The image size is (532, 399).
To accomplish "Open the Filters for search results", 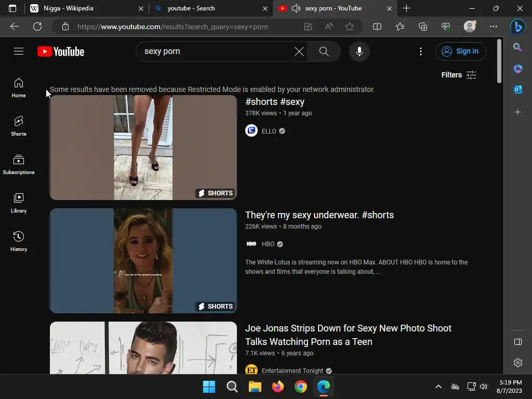I will click(x=459, y=75).
